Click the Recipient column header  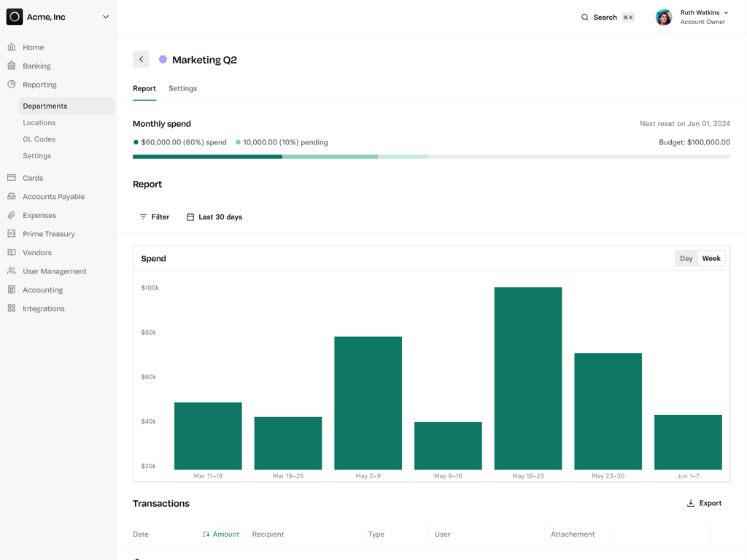pyautogui.click(x=268, y=534)
